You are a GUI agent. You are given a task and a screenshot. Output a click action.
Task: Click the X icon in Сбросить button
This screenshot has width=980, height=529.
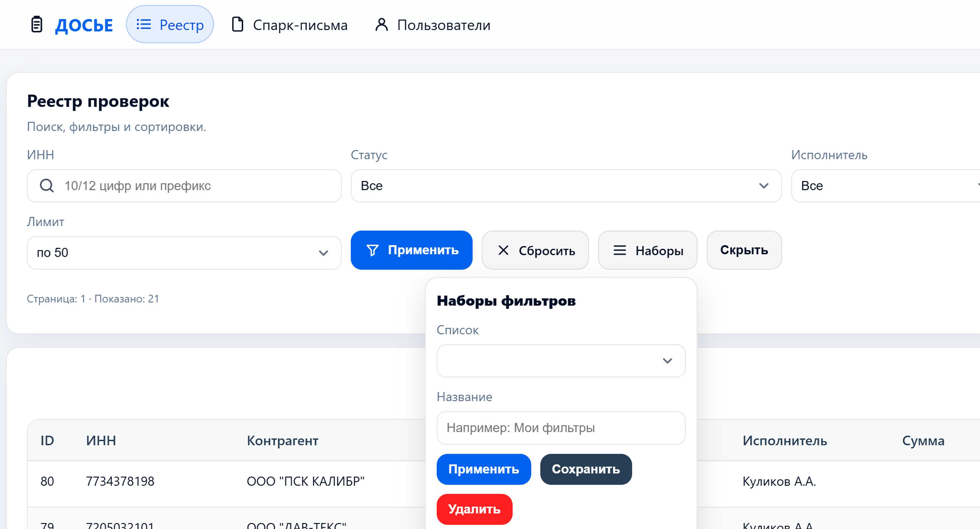coord(503,250)
